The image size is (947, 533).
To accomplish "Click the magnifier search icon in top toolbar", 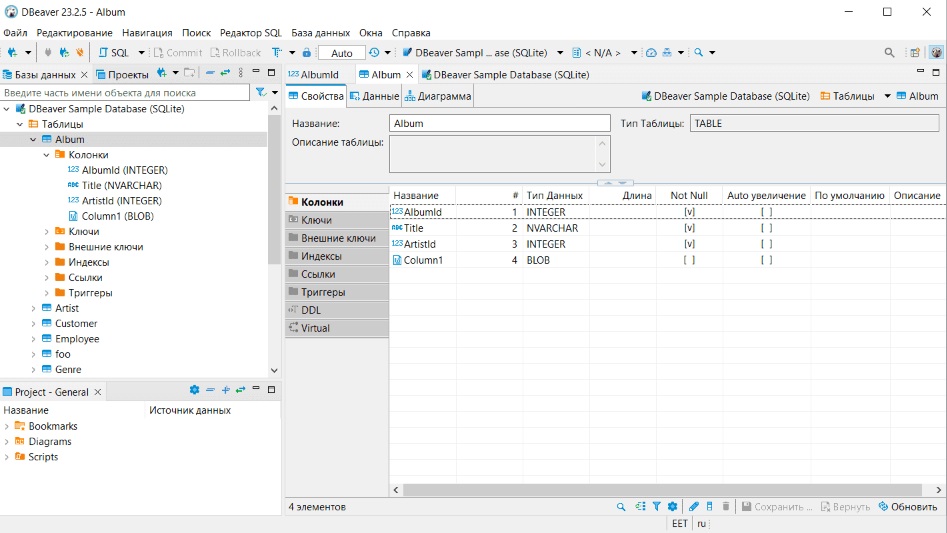I will (889, 52).
